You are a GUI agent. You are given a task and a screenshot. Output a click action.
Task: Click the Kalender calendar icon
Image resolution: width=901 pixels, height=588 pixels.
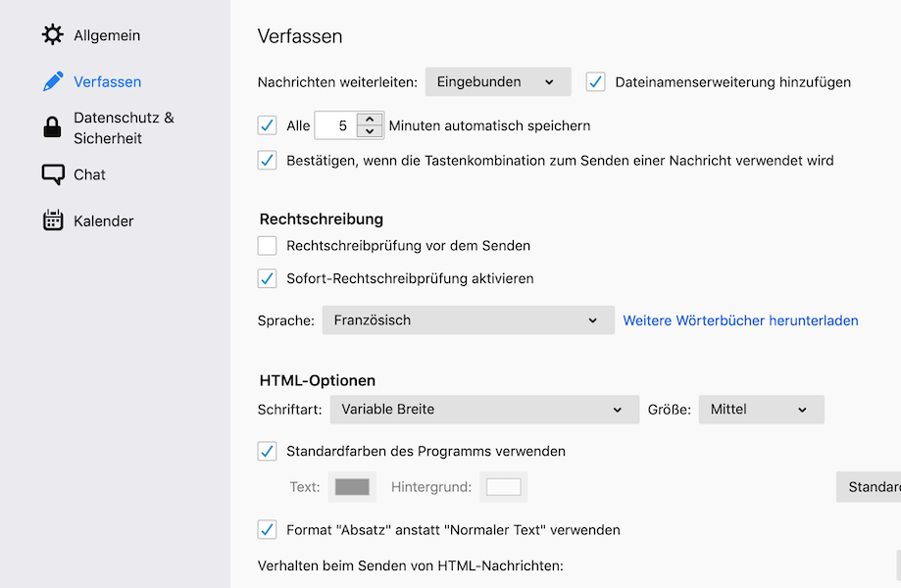click(x=53, y=220)
